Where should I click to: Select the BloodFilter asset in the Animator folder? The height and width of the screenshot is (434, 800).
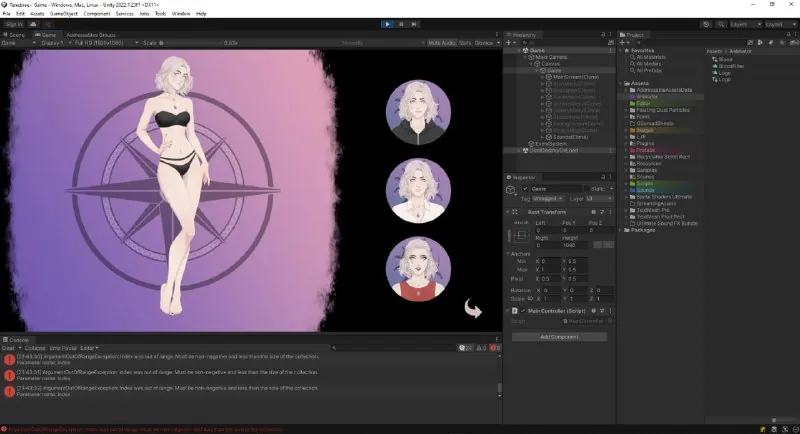pyautogui.click(x=728, y=66)
